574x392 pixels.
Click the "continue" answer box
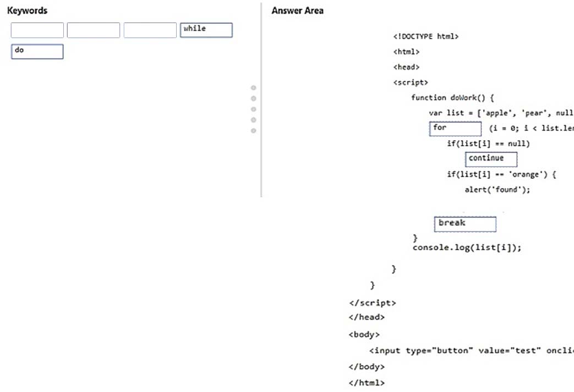[x=491, y=159]
